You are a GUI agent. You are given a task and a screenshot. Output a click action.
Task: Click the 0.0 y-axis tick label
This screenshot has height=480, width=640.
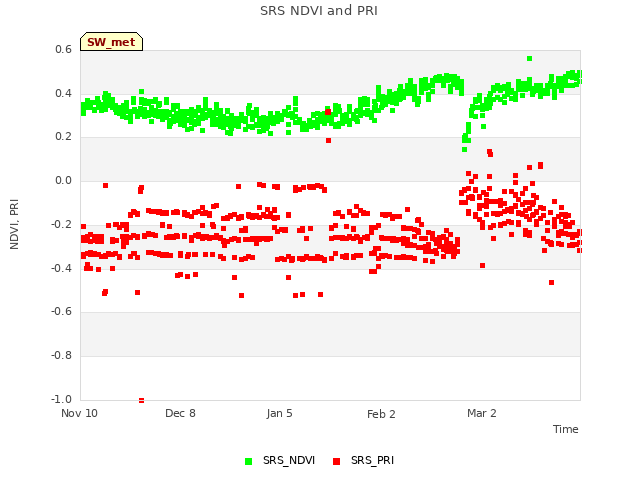(x=63, y=180)
